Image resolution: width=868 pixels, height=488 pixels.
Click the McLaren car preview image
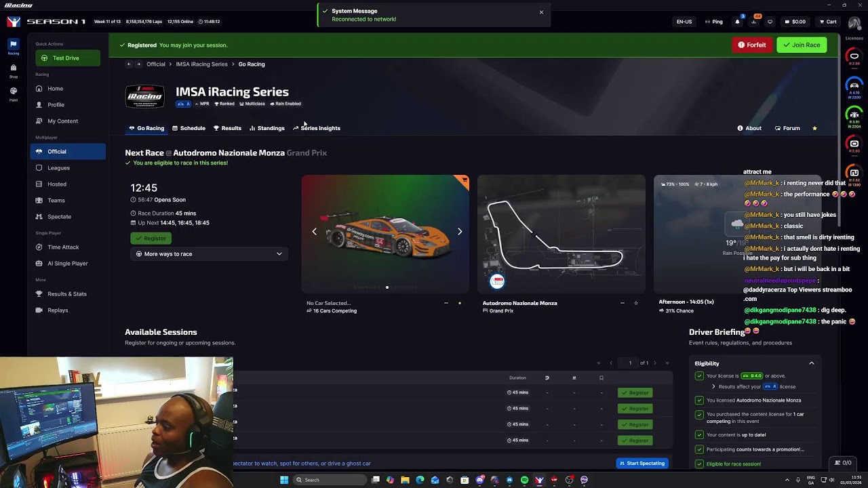tap(385, 234)
